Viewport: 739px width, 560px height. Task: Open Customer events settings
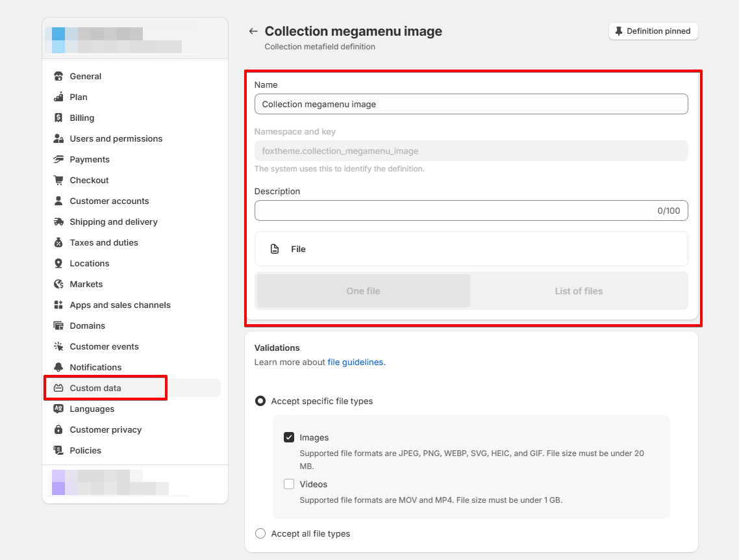(135, 346)
